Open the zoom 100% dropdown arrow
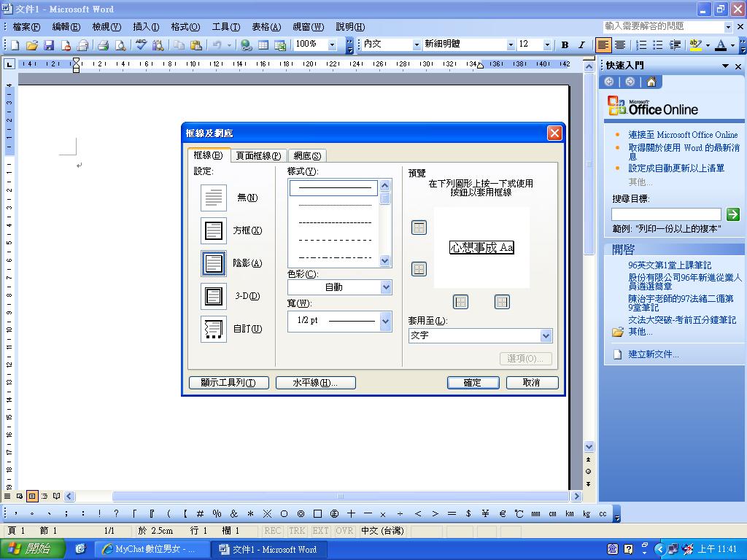747x560 pixels. (333, 44)
